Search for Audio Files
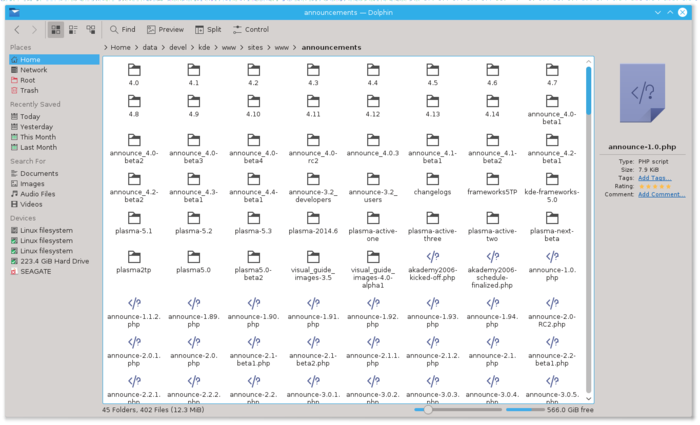700x425 pixels. [x=54, y=194]
